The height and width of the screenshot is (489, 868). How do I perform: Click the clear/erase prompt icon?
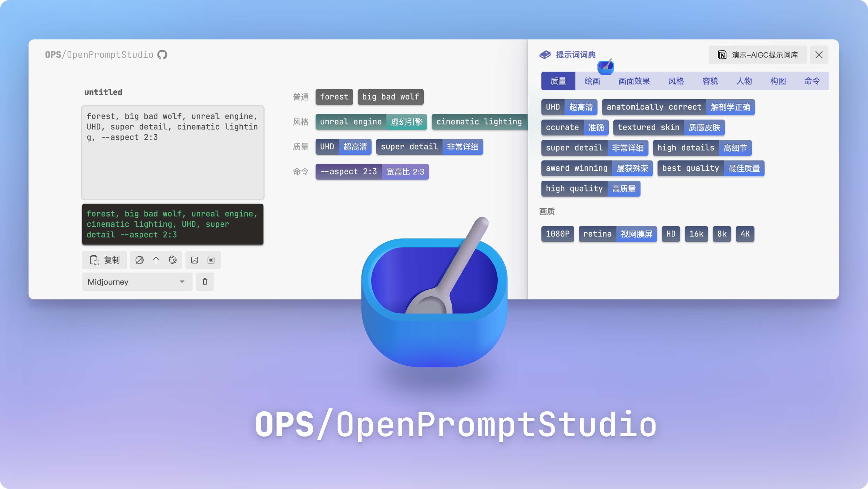[x=139, y=260]
